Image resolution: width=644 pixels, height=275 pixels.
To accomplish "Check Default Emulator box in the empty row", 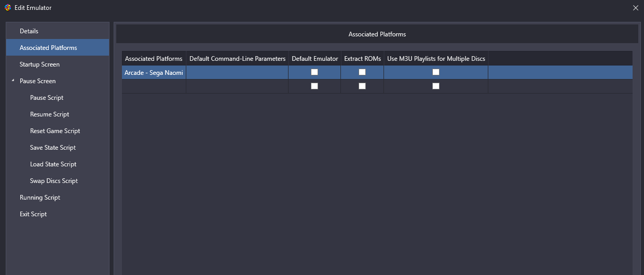I will pyautogui.click(x=314, y=86).
